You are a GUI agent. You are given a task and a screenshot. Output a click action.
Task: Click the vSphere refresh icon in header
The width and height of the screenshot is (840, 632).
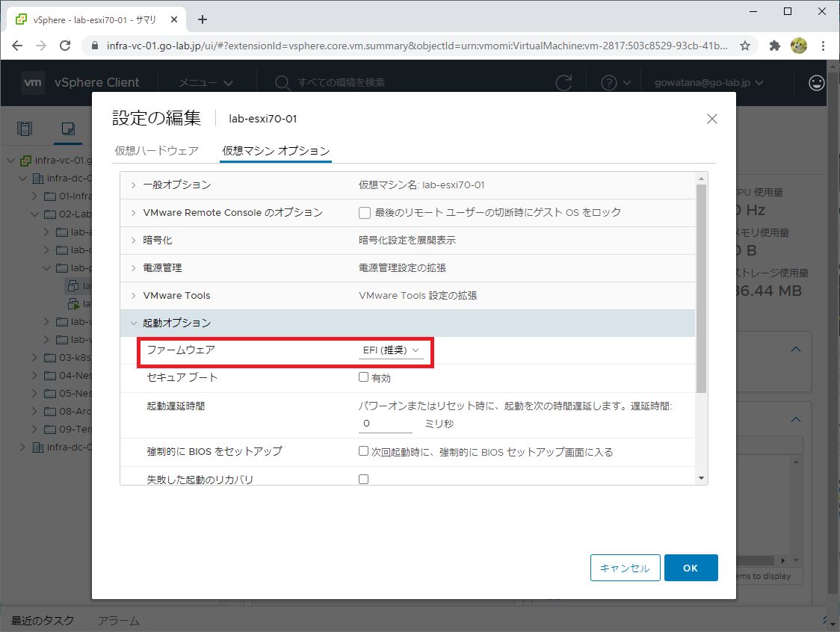coord(563,82)
